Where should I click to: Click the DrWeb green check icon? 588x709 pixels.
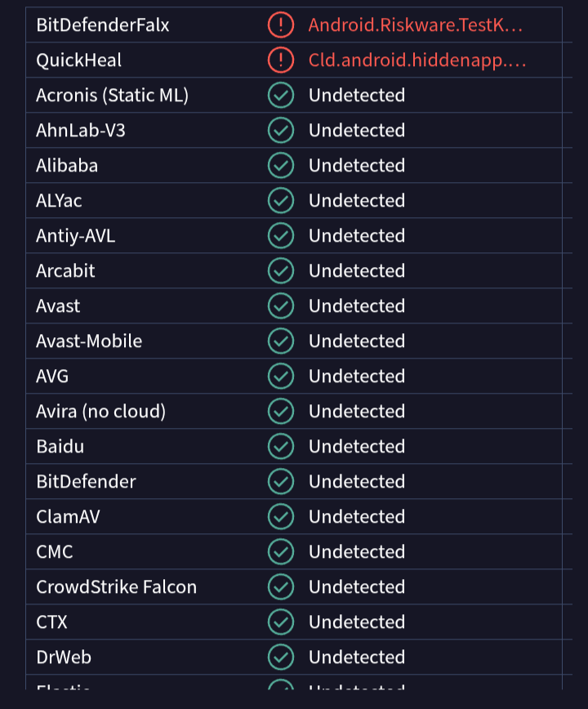pyautogui.click(x=280, y=657)
